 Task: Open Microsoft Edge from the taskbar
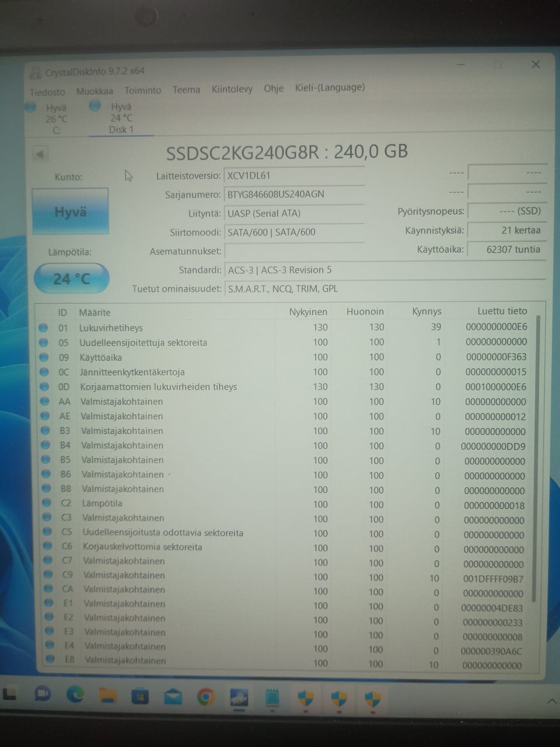pos(75,694)
